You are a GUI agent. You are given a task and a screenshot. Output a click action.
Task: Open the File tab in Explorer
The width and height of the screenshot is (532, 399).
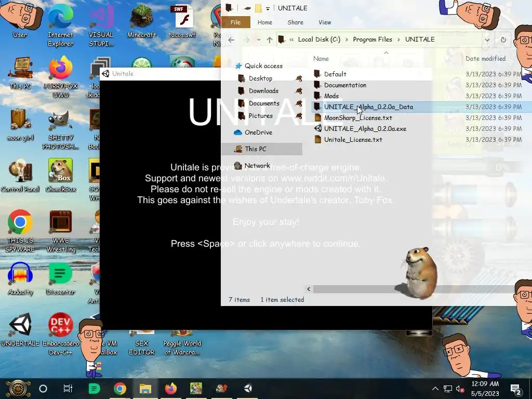(x=235, y=22)
